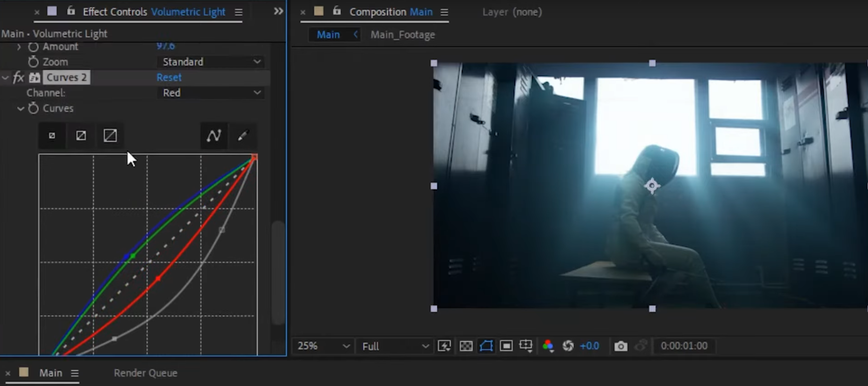Open the 25% magnification dropdown
The width and height of the screenshot is (868, 386).
click(x=323, y=346)
